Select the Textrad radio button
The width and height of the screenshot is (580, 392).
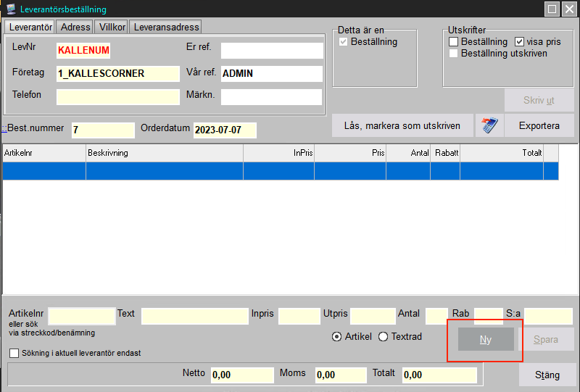pos(384,337)
